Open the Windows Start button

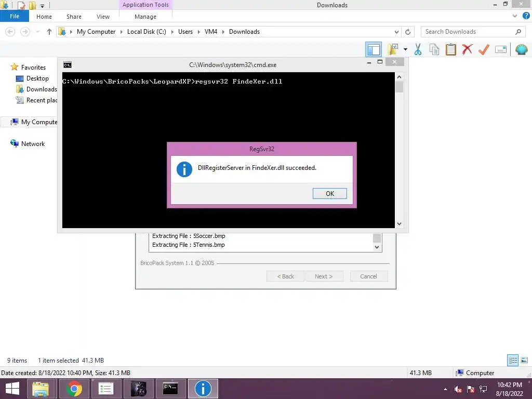pyautogui.click(x=12, y=389)
